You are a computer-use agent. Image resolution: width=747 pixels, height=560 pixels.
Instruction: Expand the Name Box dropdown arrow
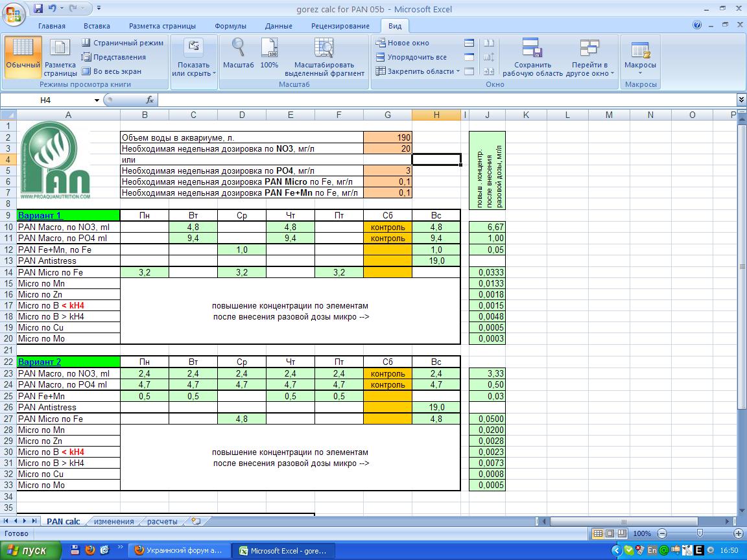click(x=97, y=100)
